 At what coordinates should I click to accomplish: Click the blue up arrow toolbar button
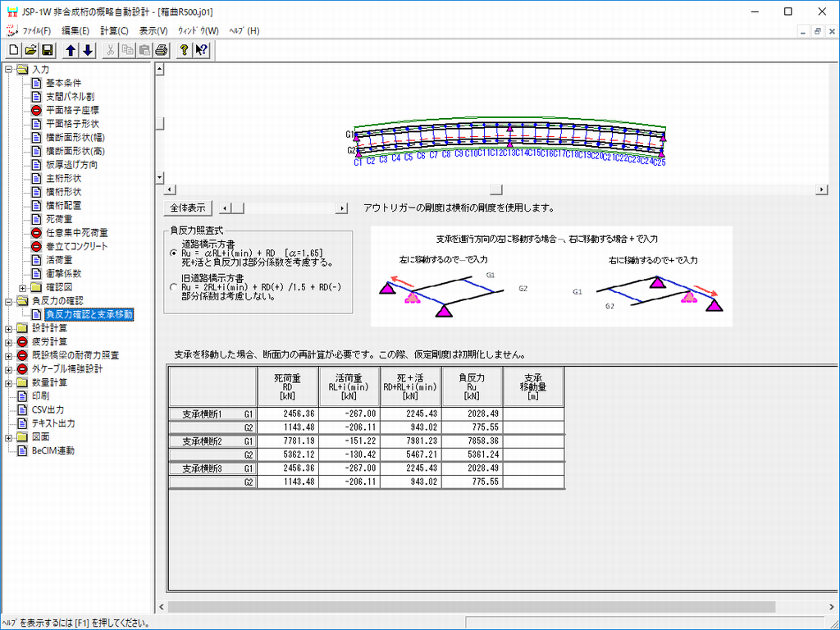click(x=71, y=50)
